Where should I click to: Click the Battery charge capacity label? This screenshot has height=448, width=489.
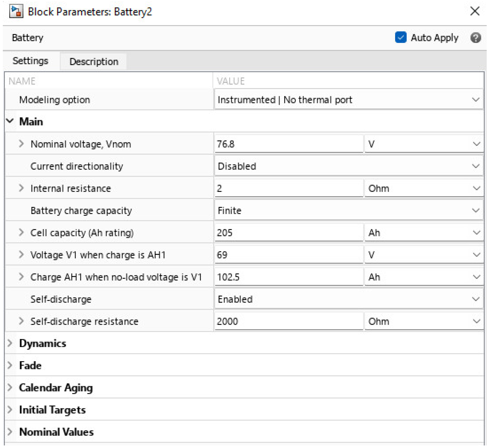(81, 211)
